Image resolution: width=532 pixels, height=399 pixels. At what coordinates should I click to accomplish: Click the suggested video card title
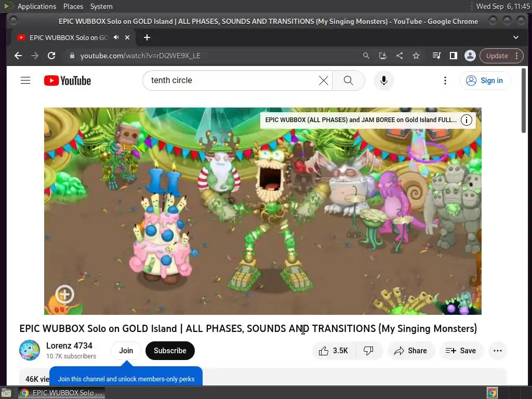361,120
